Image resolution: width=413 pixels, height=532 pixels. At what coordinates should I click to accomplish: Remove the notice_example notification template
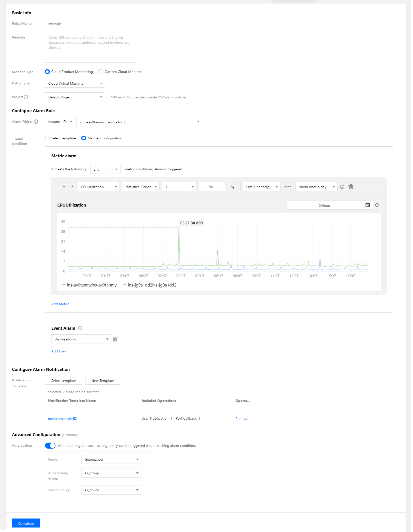[x=242, y=419]
